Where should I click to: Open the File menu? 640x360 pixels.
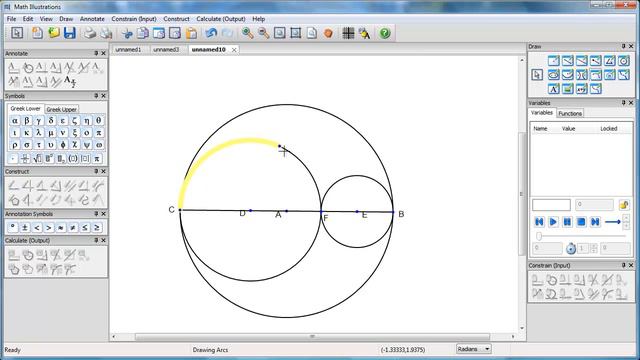click(11, 19)
